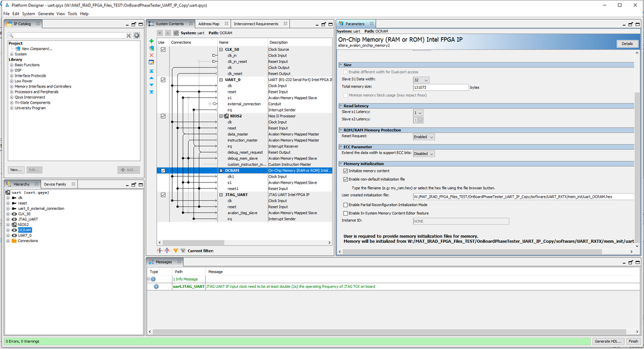Click the move down arrow icon
The height and width of the screenshot is (349, 644).
click(x=151, y=84)
